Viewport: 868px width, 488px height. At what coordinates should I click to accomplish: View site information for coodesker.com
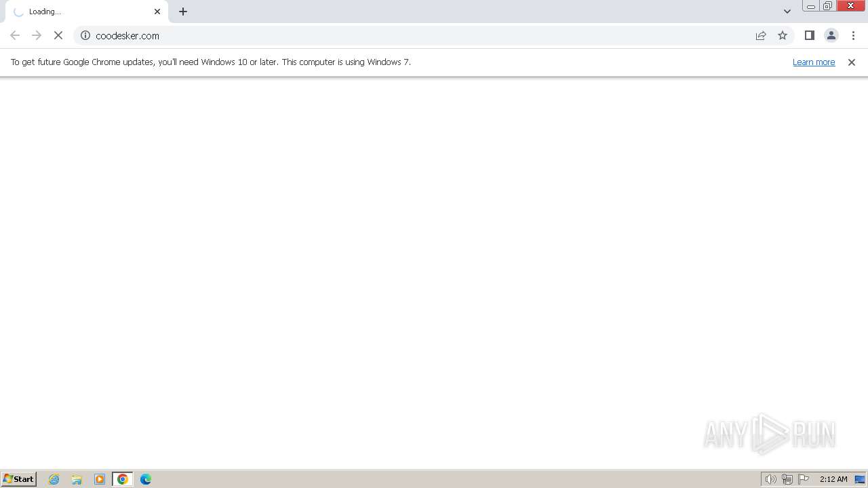85,35
